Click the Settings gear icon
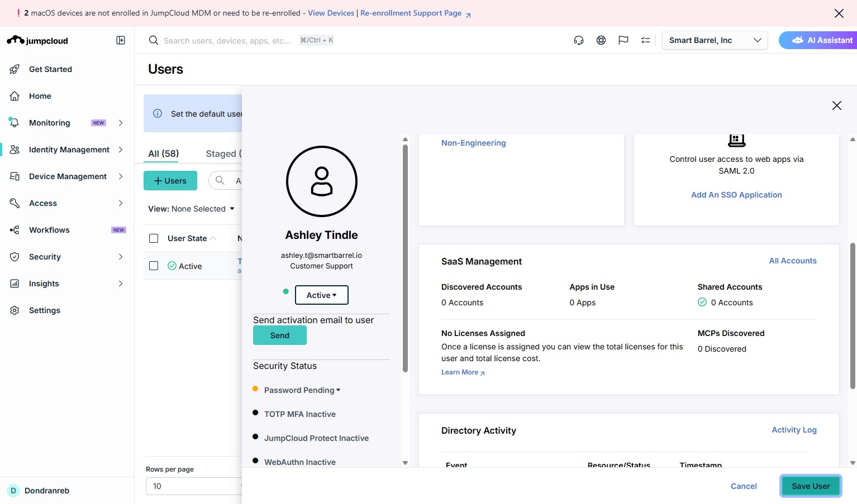857x504 pixels. [15, 310]
